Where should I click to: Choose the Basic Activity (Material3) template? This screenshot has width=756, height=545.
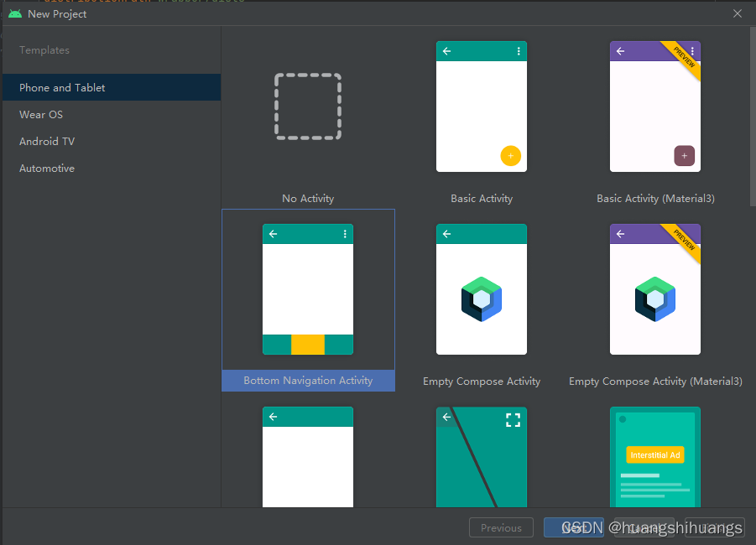pos(655,106)
